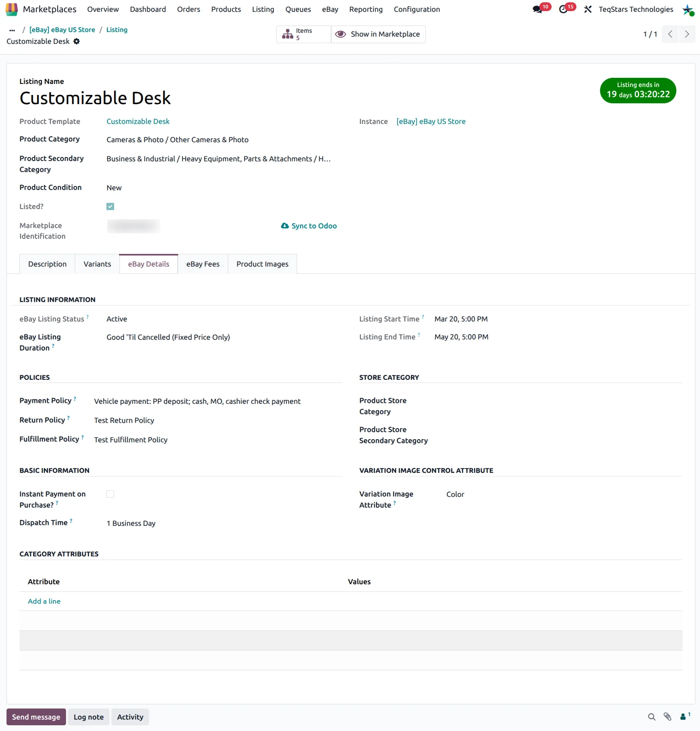This screenshot has width=700, height=731.
Task: Switch to the eBay Fees tab
Action: 203,264
